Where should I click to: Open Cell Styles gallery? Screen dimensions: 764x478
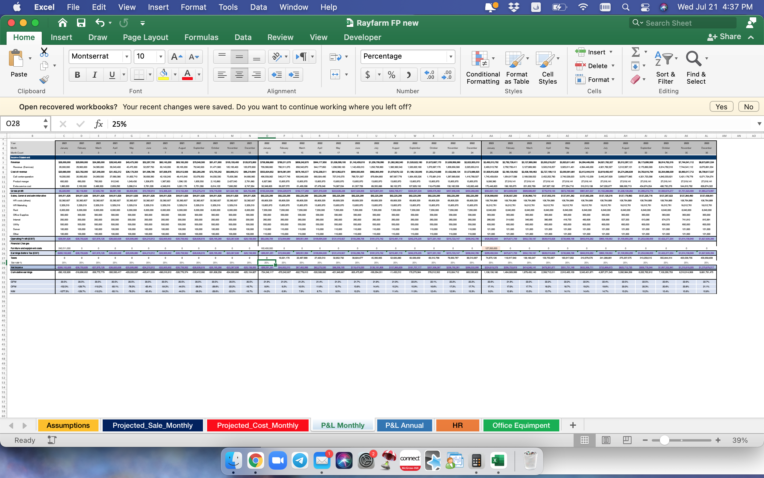click(547, 68)
